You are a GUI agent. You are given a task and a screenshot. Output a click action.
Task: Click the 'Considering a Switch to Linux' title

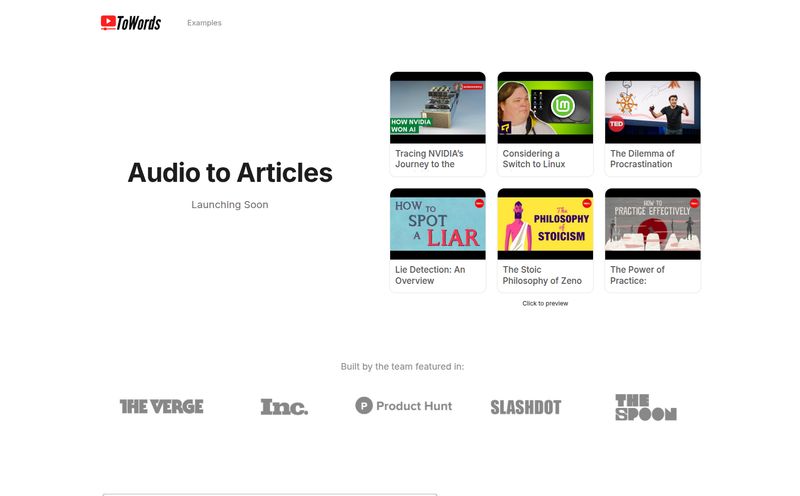click(534, 159)
